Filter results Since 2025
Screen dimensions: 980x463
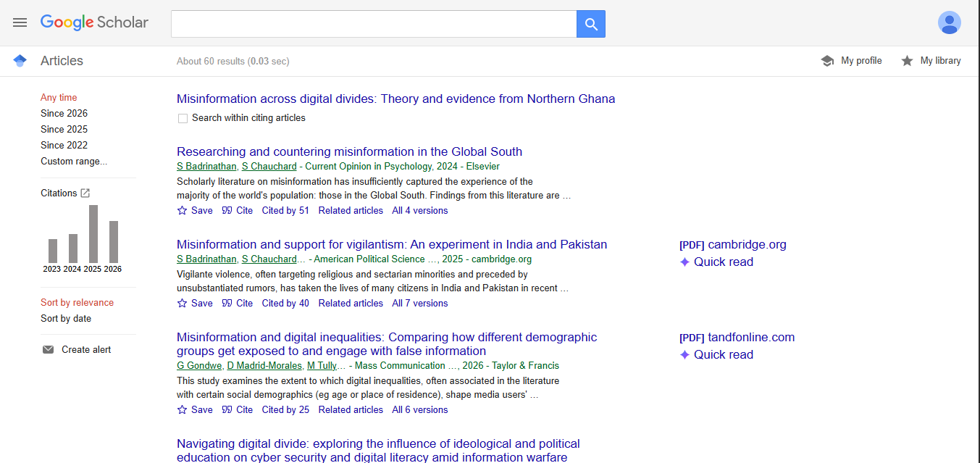coord(64,129)
